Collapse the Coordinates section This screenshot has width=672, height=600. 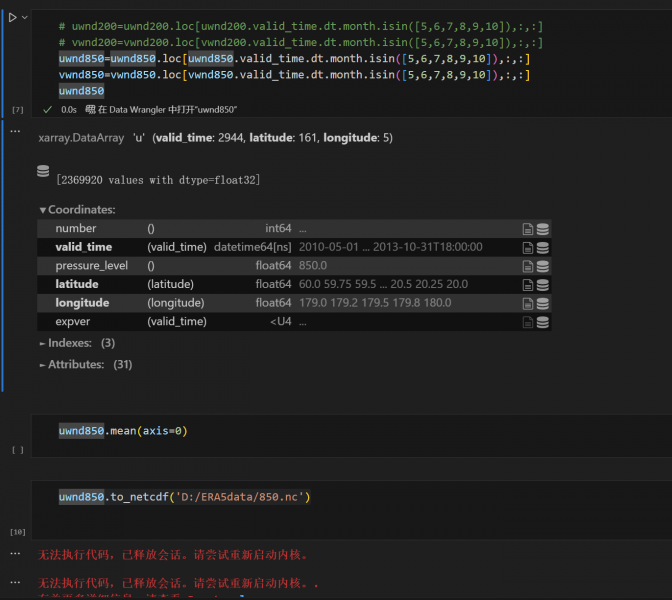tap(77, 210)
